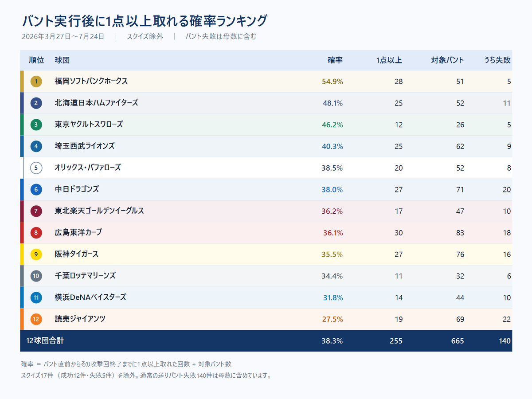Image resolution: width=532 pixels, height=399 pixels.
Task: Click the total 665 bunts value
Action: tap(458, 341)
